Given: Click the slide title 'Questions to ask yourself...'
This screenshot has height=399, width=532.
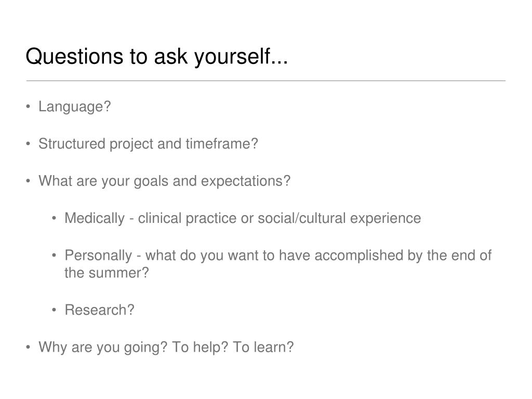Looking at the screenshot, I should click(x=157, y=56).
